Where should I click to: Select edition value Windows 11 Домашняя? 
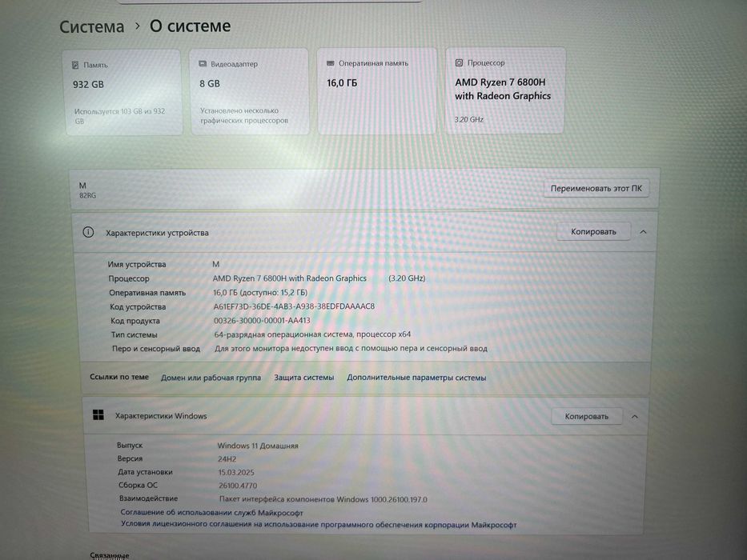pos(258,446)
